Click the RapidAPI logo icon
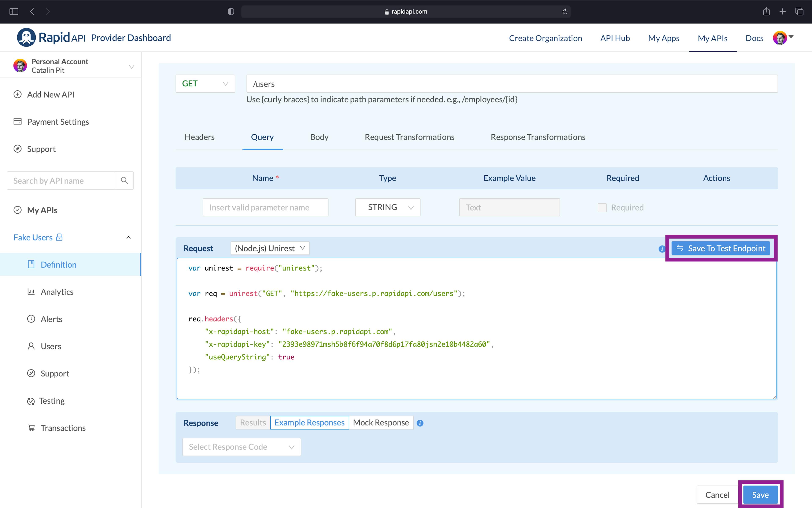Viewport: 812px width, 508px height. [26, 37]
